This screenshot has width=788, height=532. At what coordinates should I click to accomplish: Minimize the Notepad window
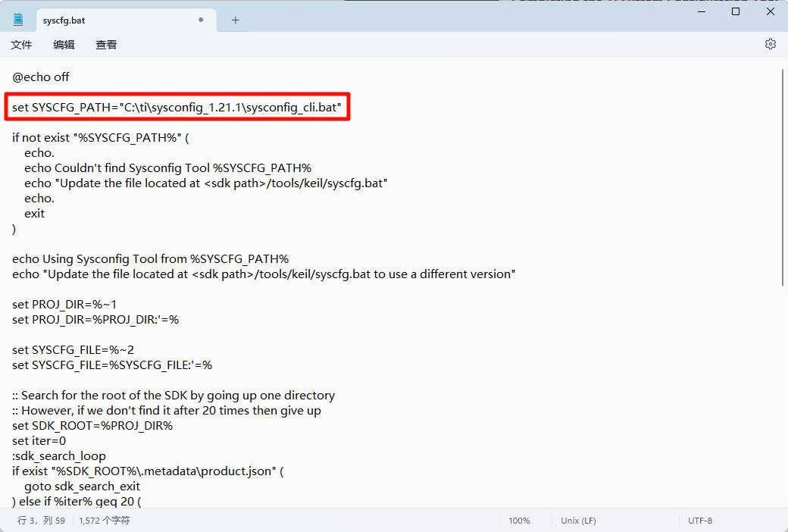(702, 11)
